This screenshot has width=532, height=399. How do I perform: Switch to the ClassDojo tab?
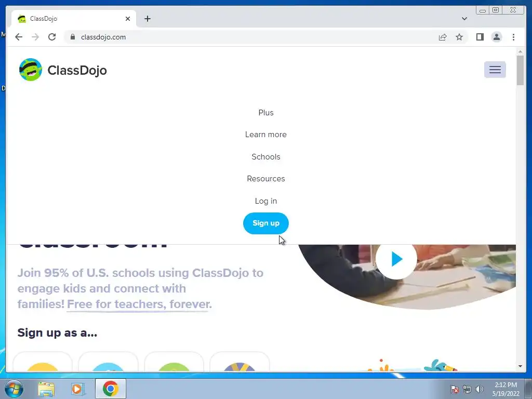[x=74, y=19]
